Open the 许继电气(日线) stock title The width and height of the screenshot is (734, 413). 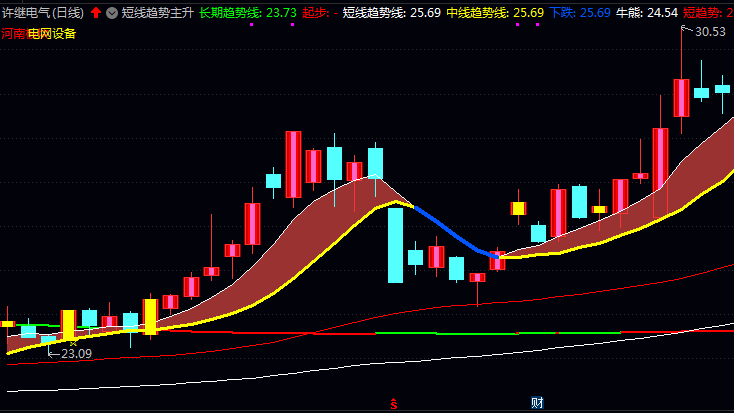[x=44, y=13]
